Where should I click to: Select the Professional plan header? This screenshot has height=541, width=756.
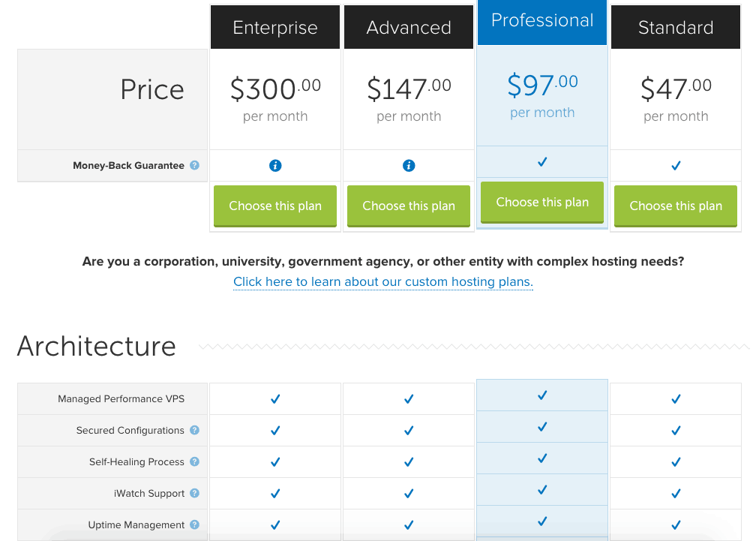(x=542, y=21)
